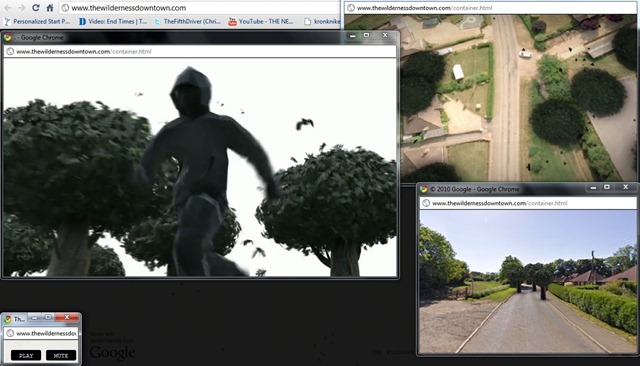Click the globe icon in the main address bar
Viewport: 640px width, 366px height.
[65, 8]
